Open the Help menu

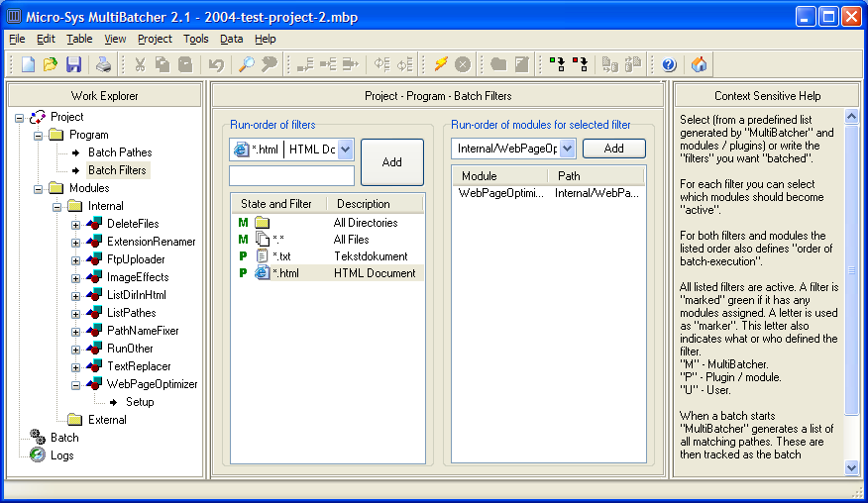(x=266, y=39)
